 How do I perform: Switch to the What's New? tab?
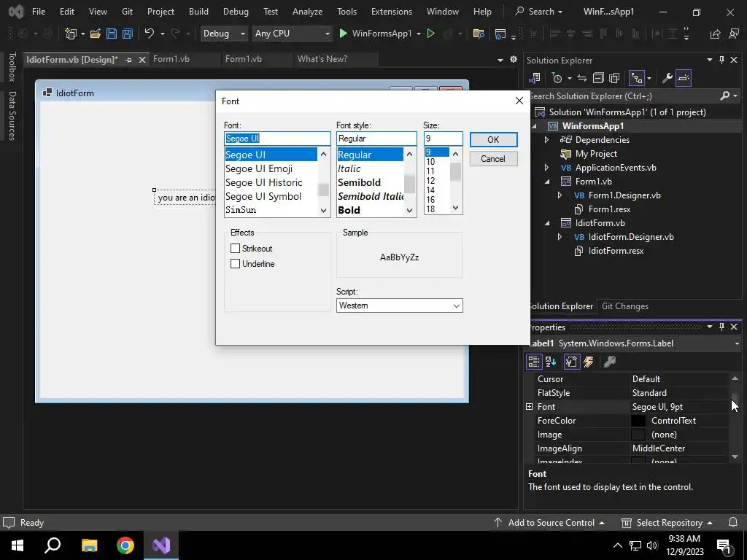tap(322, 59)
